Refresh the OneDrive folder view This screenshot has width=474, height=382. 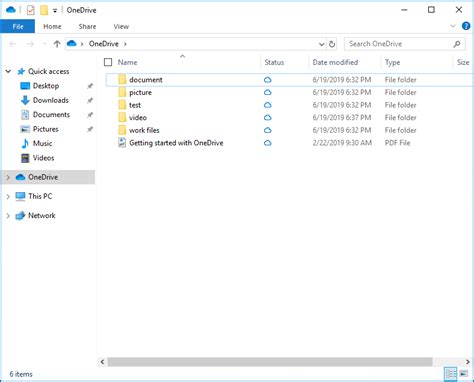[332, 44]
